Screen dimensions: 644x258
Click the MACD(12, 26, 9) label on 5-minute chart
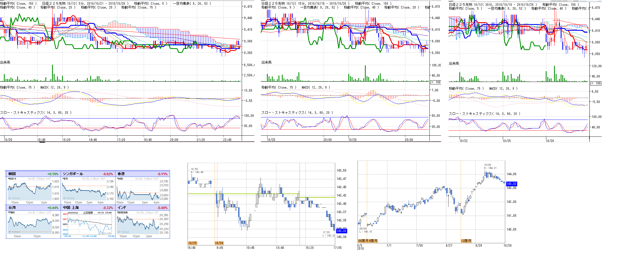[x=54, y=87]
